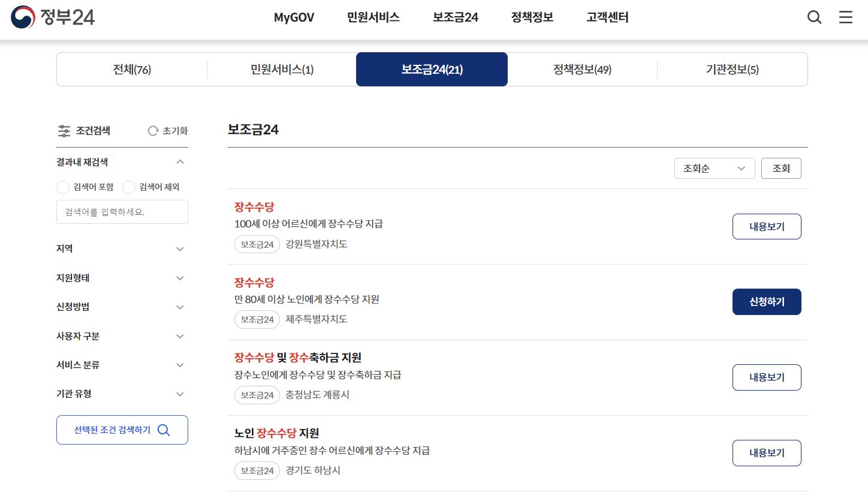Open the hamburger menu icon
The height and width of the screenshot is (498, 868).
[845, 17]
